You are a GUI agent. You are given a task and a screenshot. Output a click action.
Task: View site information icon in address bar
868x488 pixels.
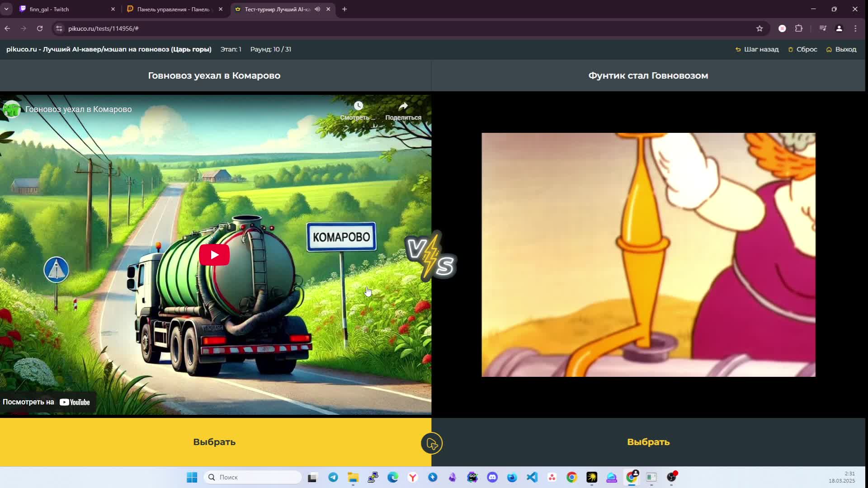(x=59, y=28)
